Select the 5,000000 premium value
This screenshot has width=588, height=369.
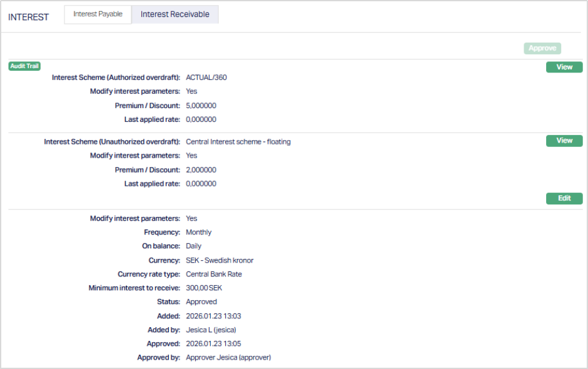(x=201, y=106)
